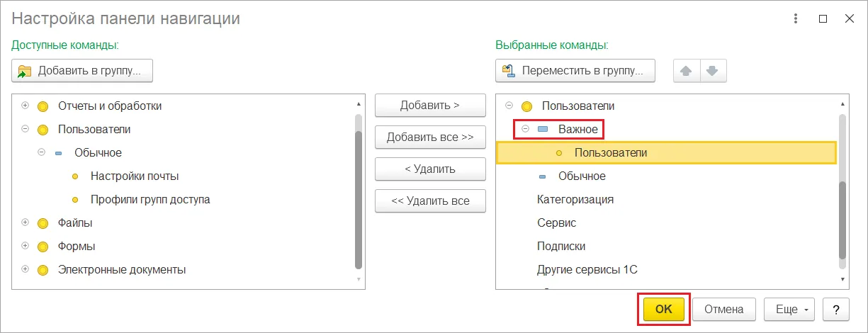Click the move up arrow icon
Screen dimensions: 868x333
pos(686,71)
